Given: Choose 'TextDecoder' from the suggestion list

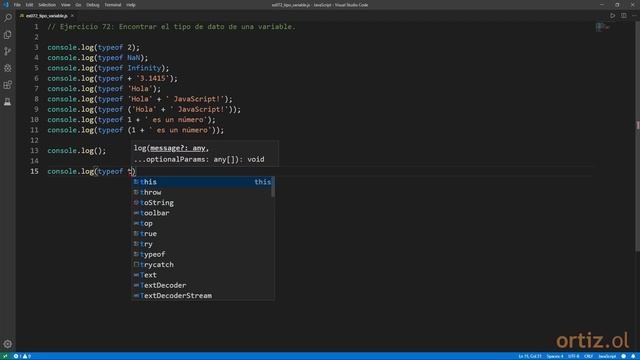Looking at the screenshot, I should pos(202,285).
